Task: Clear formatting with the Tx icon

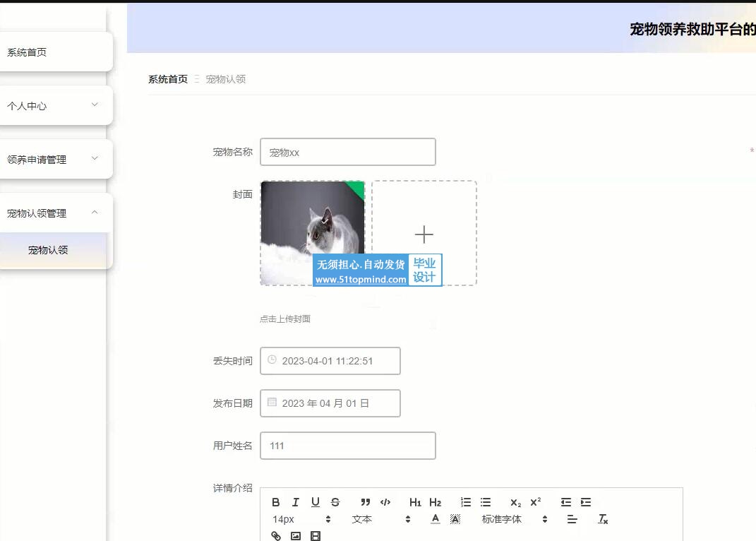Action: tap(603, 519)
